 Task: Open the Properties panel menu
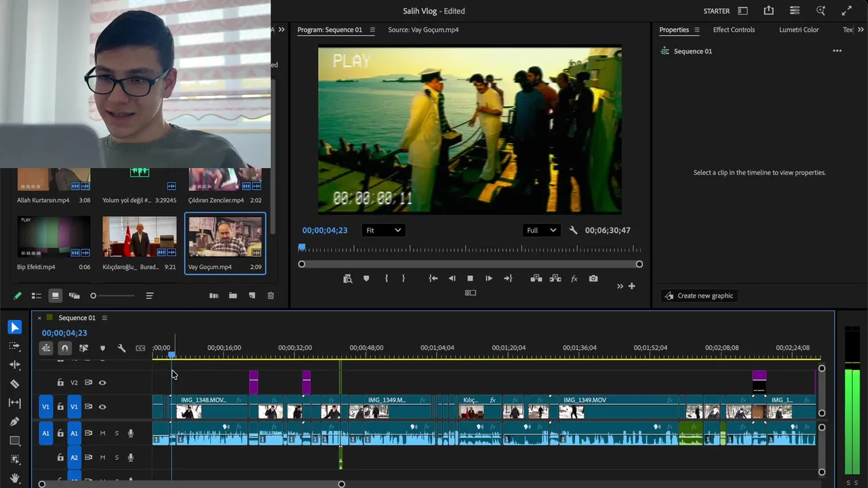click(x=696, y=30)
